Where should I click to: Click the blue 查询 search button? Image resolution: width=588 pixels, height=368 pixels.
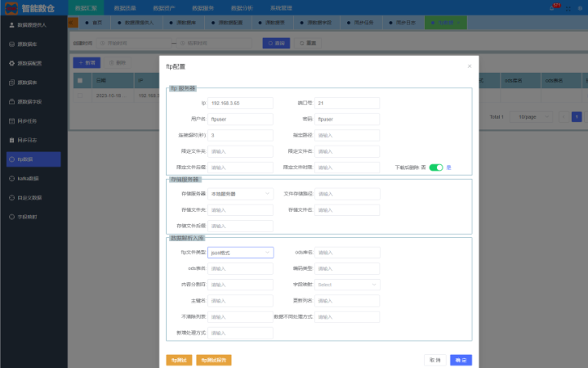click(x=276, y=43)
